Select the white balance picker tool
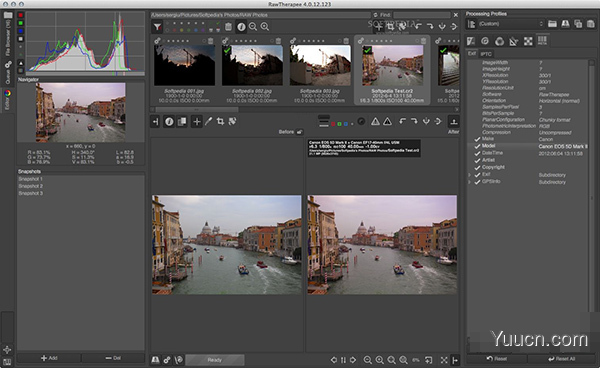This screenshot has width=600, height=368. tap(209, 122)
